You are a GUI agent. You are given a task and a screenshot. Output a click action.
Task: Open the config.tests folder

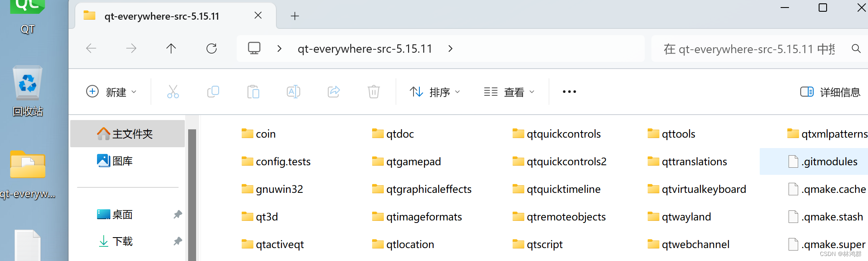(276, 161)
